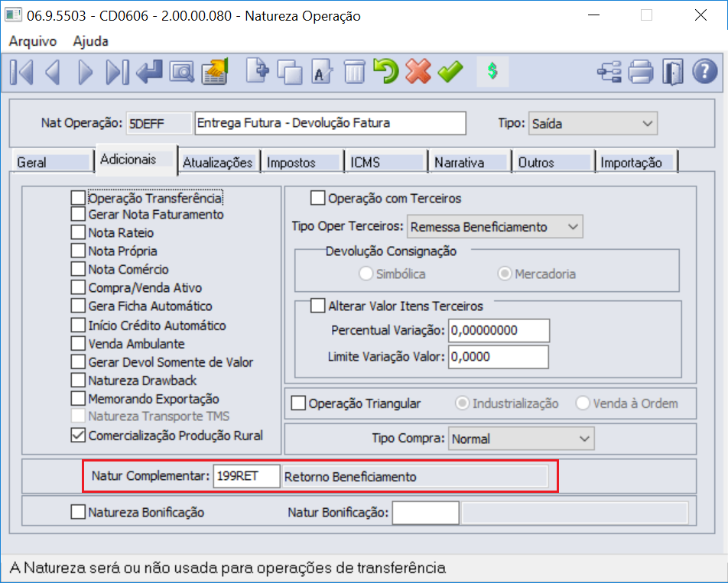Switch to the Importação tab

tap(637, 162)
